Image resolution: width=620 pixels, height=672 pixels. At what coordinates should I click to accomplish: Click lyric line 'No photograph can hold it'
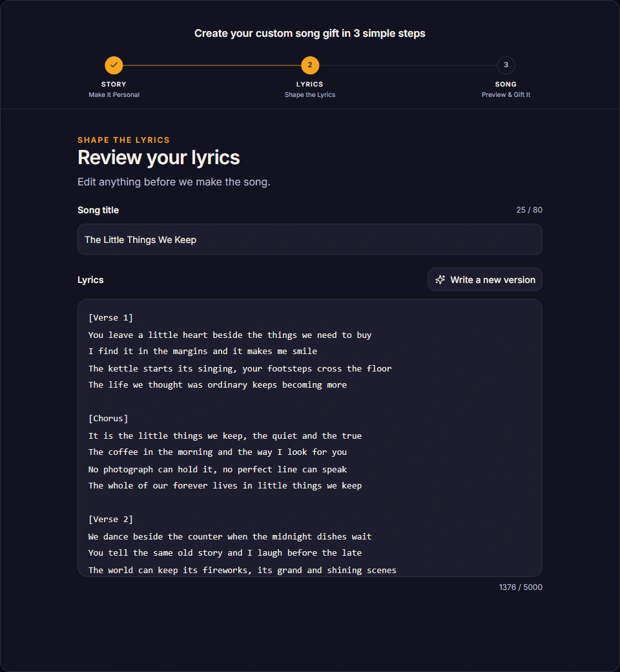coord(217,469)
